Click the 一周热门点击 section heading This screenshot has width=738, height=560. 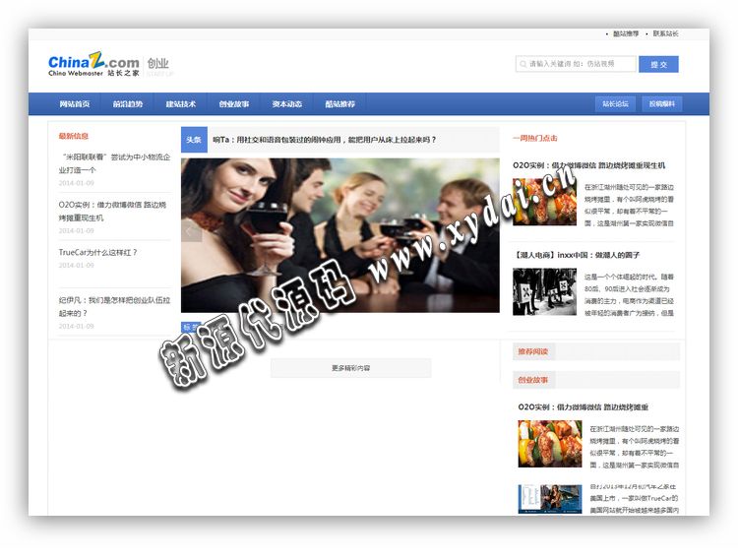coord(535,139)
